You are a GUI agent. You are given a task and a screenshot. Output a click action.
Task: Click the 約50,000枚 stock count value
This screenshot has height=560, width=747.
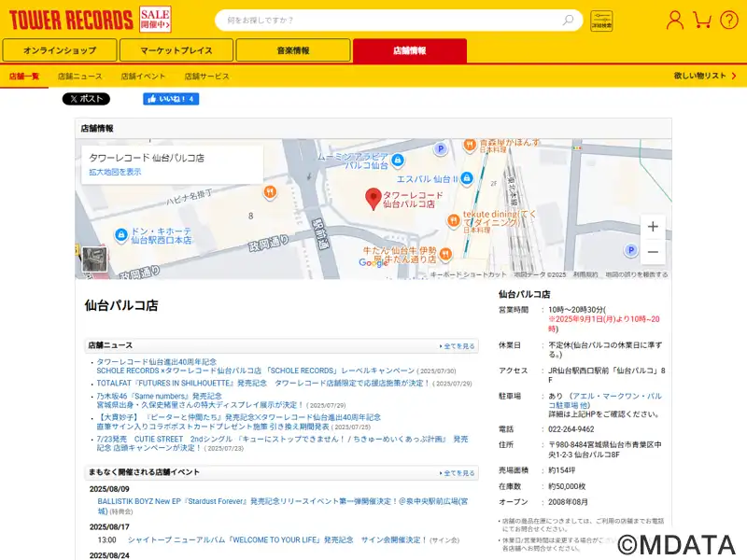tap(567, 486)
